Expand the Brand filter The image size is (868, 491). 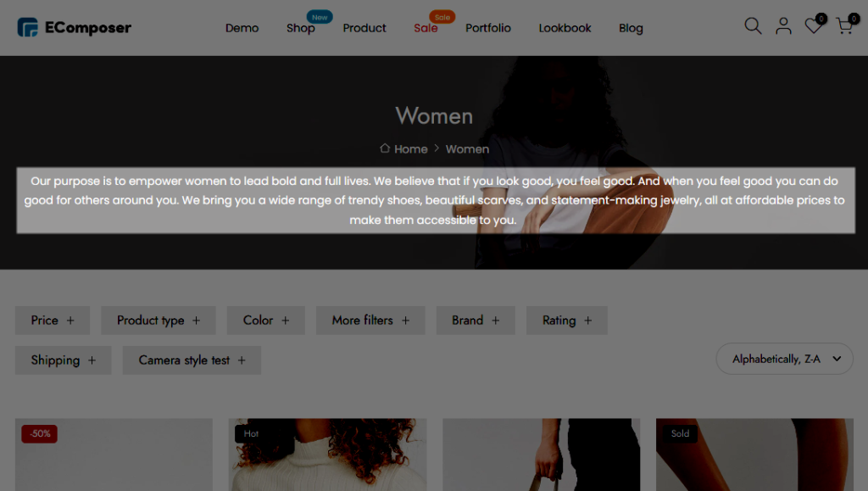(x=476, y=321)
